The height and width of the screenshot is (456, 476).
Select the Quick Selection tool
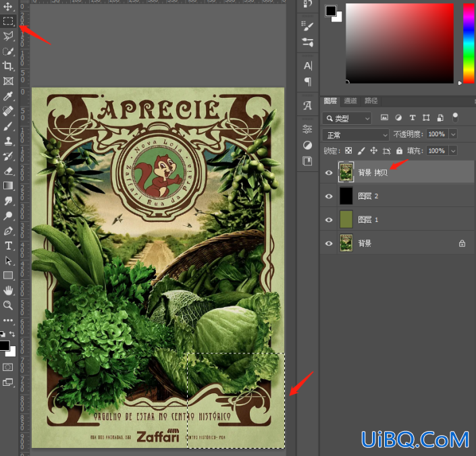click(8, 51)
